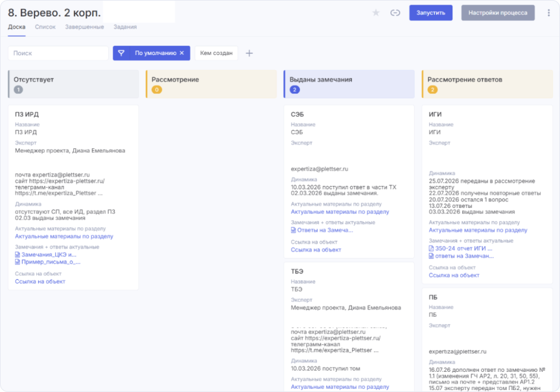
Task: Click count badge in 'Отсутствует' column
Action: pos(18,89)
